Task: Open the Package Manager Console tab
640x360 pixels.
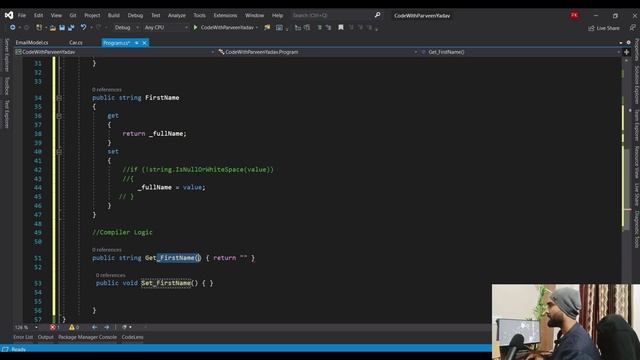Action: tap(87, 337)
